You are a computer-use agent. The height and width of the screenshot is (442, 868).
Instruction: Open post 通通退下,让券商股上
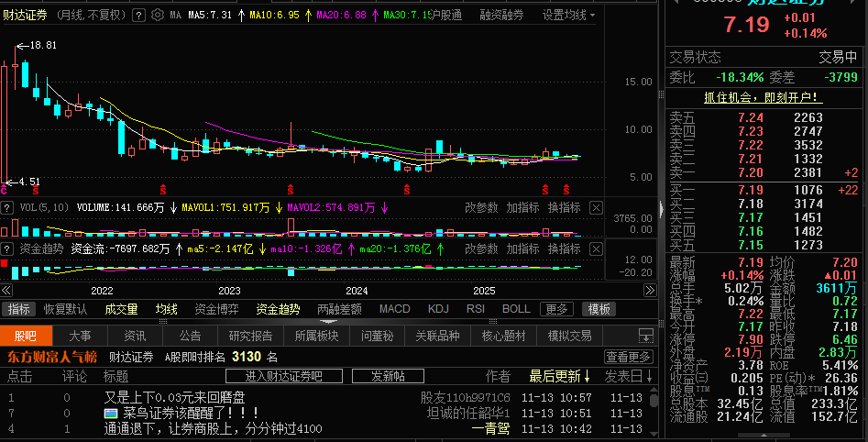pyautogui.click(x=214, y=429)
